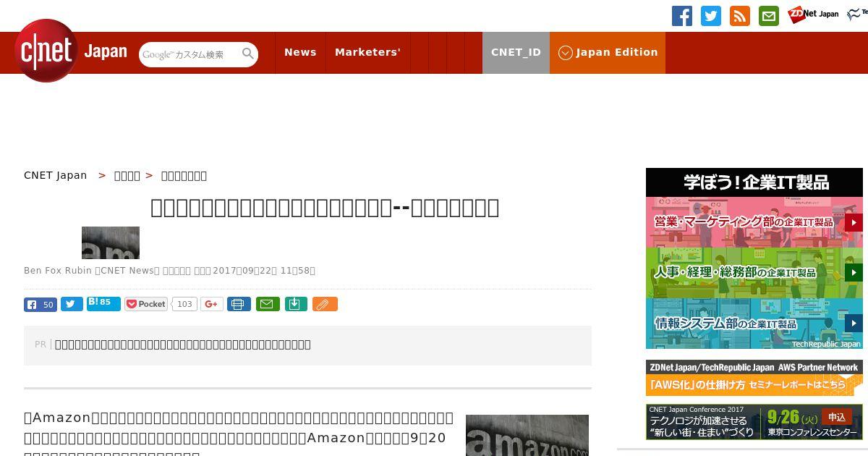Click the blue print article icon

pos(239,304)
